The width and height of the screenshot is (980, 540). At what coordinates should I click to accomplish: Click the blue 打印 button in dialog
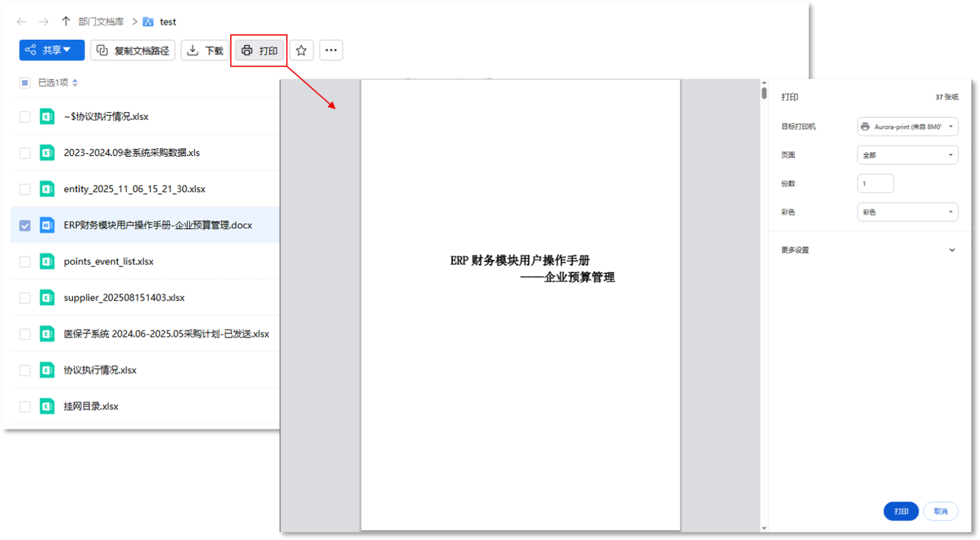pos(900,511)
